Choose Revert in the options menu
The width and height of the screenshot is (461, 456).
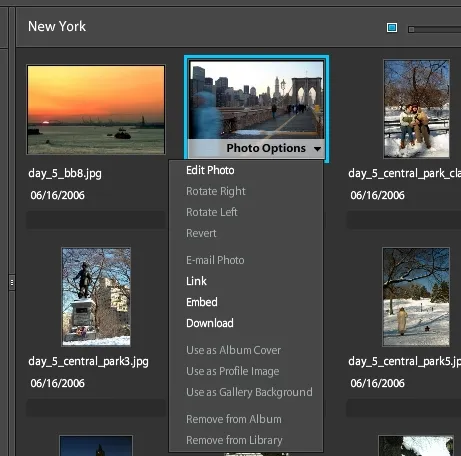point(201,233)
